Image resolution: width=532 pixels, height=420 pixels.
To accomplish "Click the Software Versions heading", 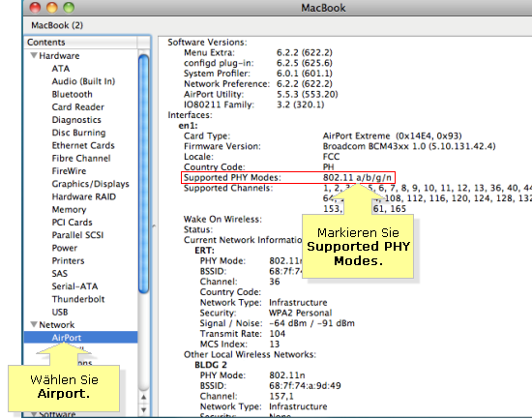I will coord(207,43).
